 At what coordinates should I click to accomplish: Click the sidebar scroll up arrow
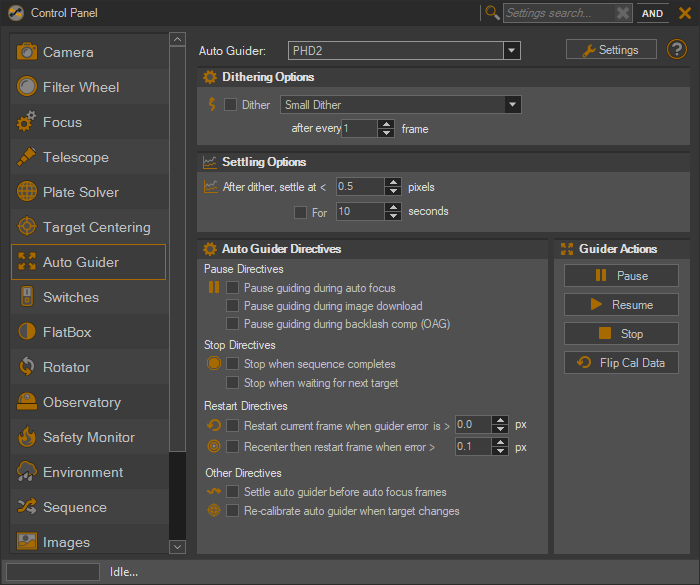click(177, 39)
